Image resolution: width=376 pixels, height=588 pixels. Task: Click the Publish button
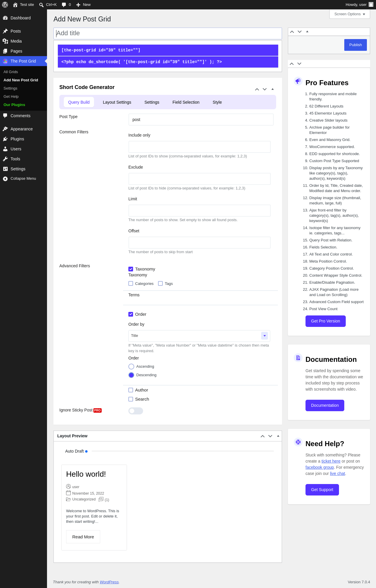pyautogui.click(x=355, y=45)
